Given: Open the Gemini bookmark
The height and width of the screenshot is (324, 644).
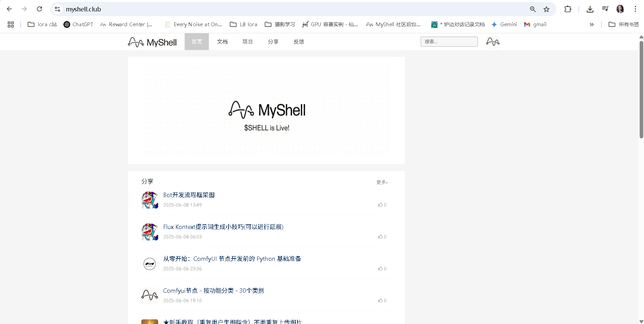Looking at the screenshot, I should (504, 25).
